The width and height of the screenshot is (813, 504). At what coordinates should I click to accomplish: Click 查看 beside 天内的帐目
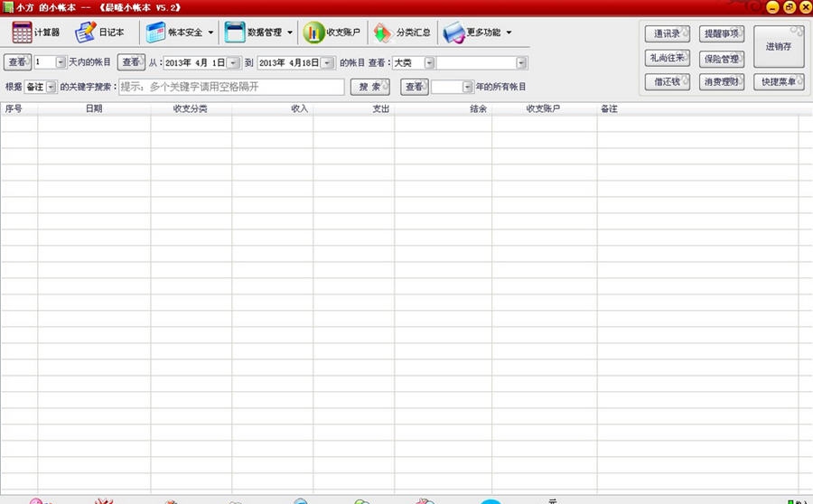tap(17, 62)
